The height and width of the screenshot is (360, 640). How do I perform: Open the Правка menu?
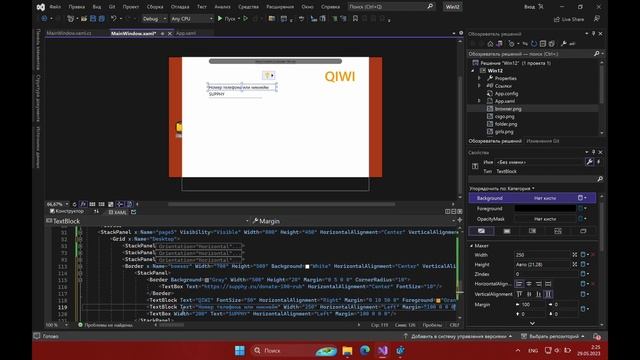[77, 7]
